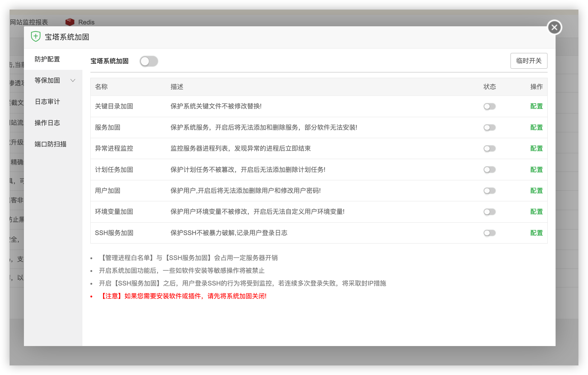Click the green shield icon in dialog title

36,37
